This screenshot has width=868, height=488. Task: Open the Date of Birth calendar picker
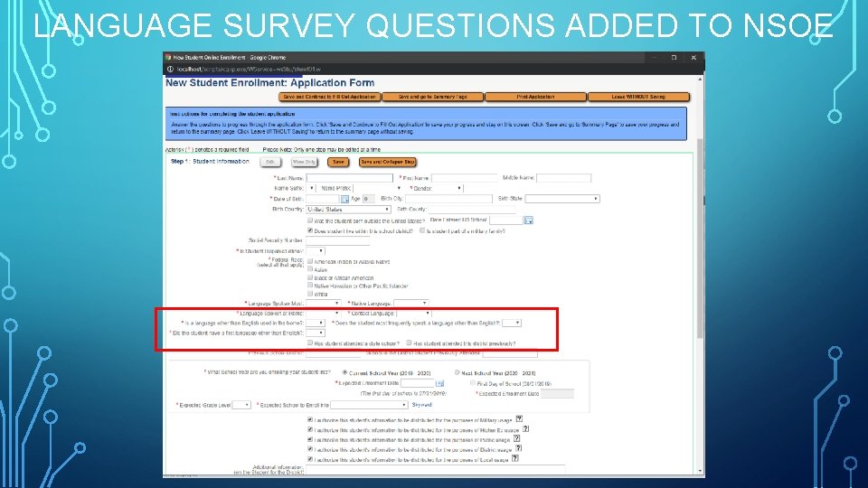pos(344,199)
